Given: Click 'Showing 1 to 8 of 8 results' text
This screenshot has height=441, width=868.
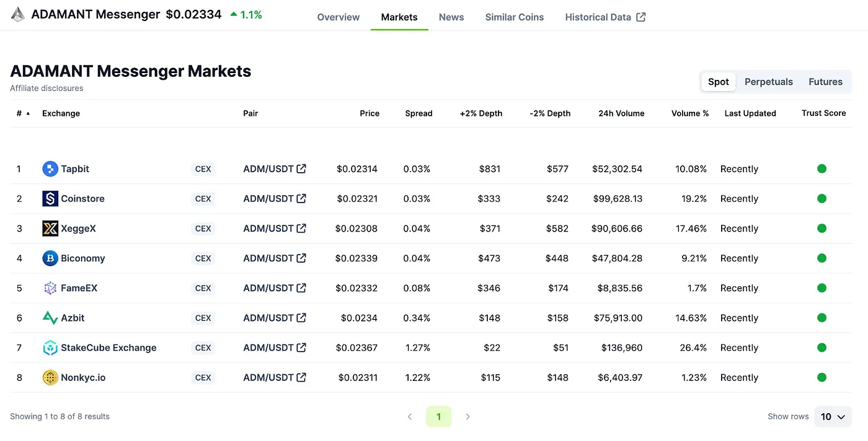Looking at the screenshot, I should click(x=60, y=417).
